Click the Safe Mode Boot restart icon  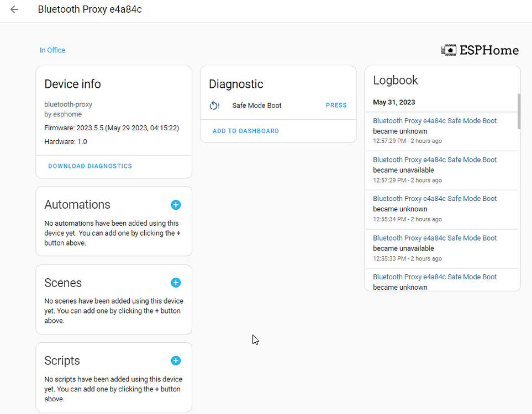[214, 105]
